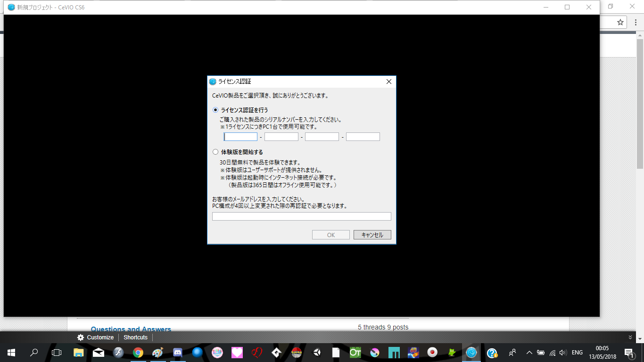Open Google Chrome from the taskbar
This screenshot has width=644, height=362.
(138, 353)
